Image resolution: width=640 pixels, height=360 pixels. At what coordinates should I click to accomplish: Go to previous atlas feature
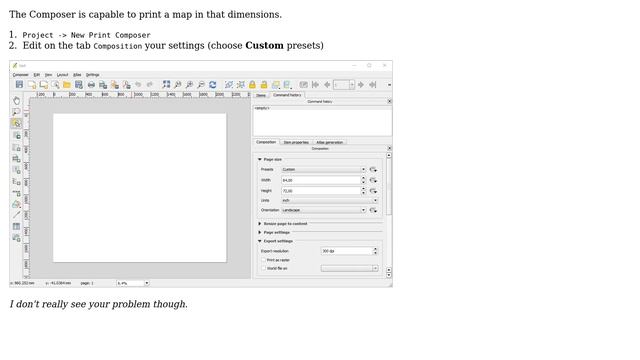point(327,84)
